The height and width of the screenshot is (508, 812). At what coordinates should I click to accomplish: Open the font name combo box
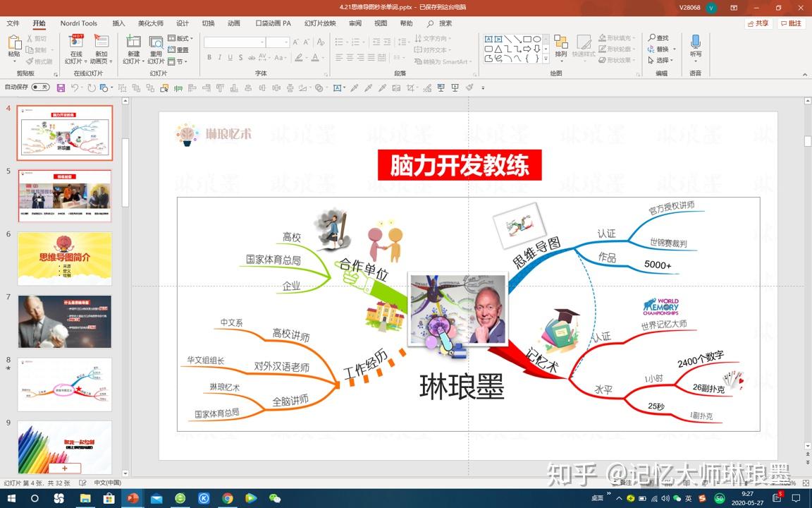235,42
